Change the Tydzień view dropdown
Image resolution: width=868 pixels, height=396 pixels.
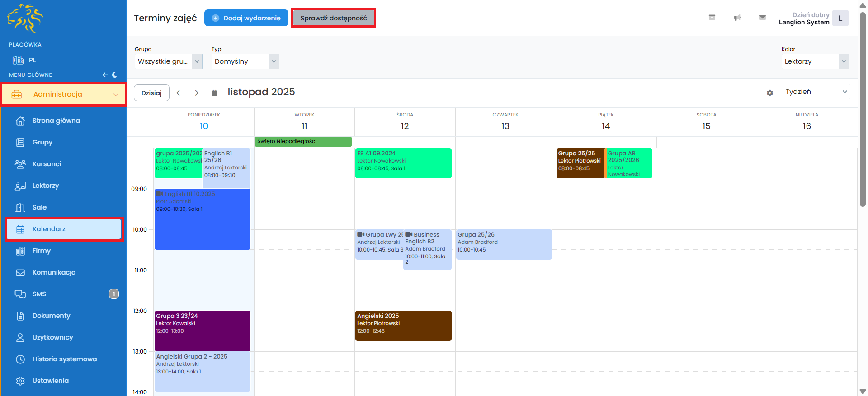[x=816, y=92]
